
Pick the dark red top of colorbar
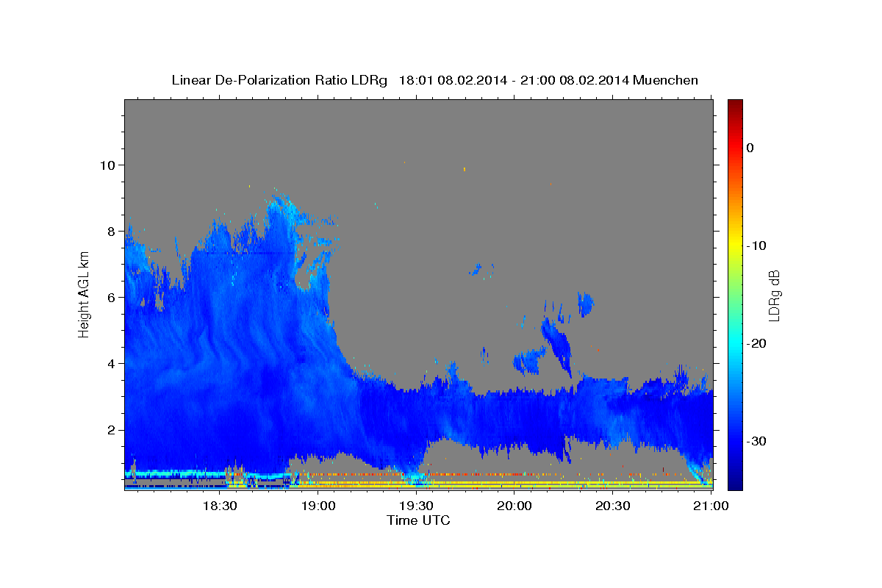(x=735, y=104)
